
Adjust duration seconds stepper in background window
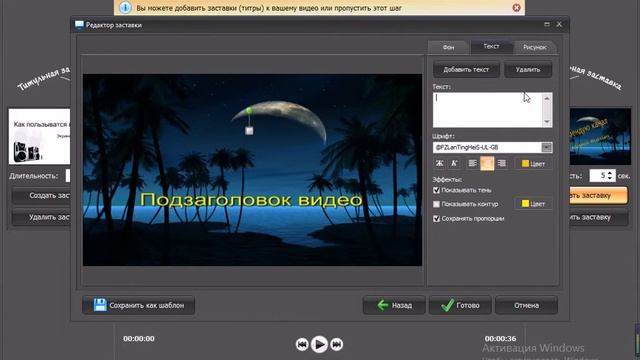(x=610, y=176)
